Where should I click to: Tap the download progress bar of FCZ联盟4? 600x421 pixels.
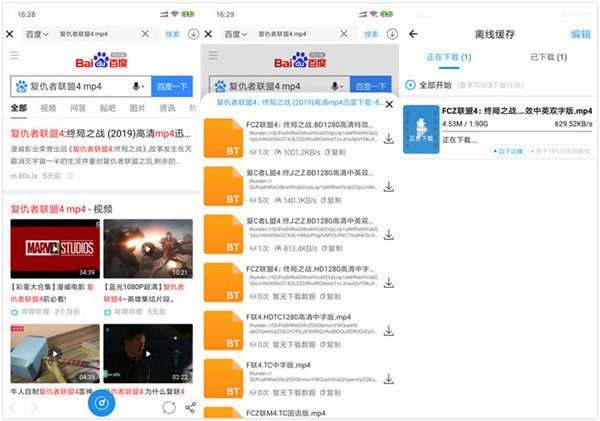click(517, 131)
